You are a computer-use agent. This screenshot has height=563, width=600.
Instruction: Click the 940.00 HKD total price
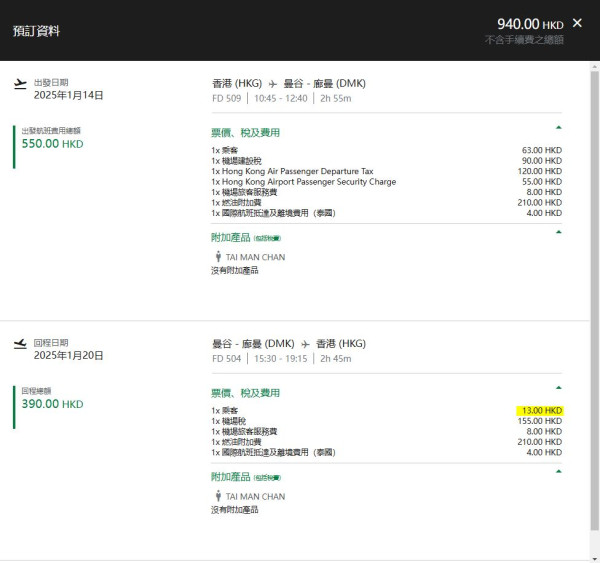point(530,24)
